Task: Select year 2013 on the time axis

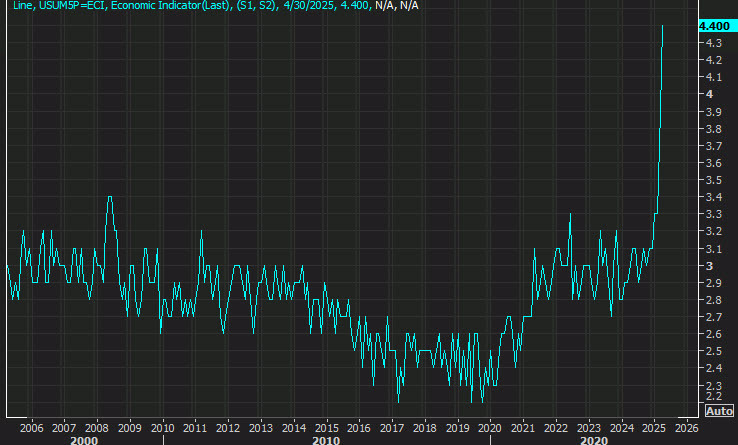Action: (x=260, y=425)
